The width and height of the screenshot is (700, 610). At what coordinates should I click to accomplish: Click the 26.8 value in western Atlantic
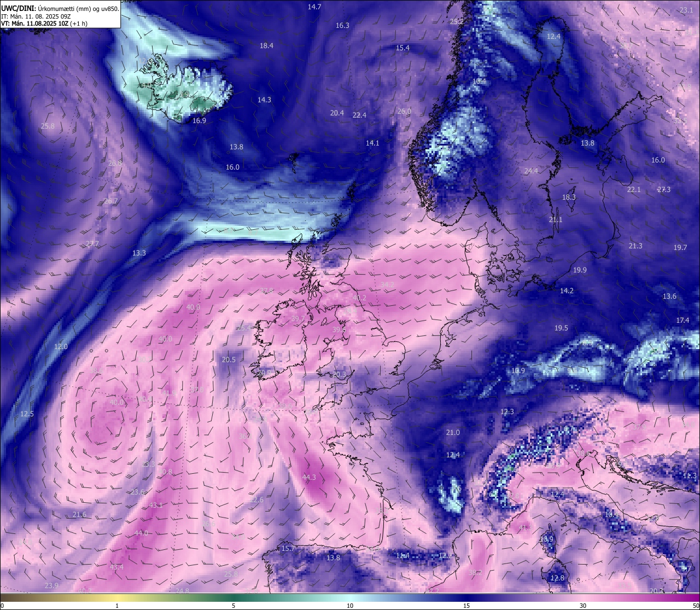(x=115, y=164)
